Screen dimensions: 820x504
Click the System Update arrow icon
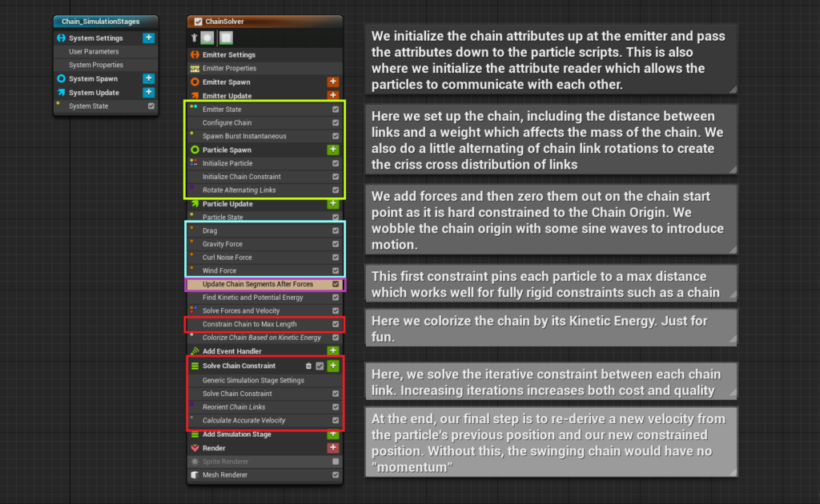(61, 93)
